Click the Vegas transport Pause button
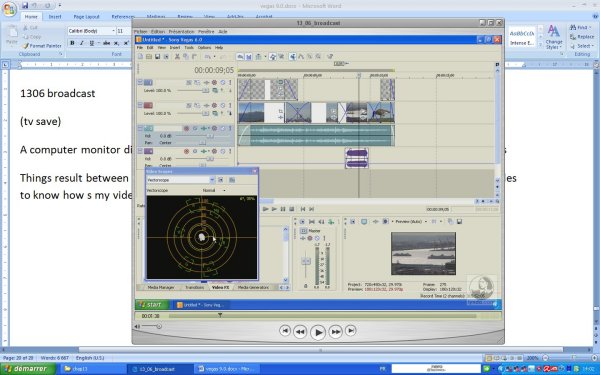This screenshot has height=375, width=600. (x=283, y=209)
